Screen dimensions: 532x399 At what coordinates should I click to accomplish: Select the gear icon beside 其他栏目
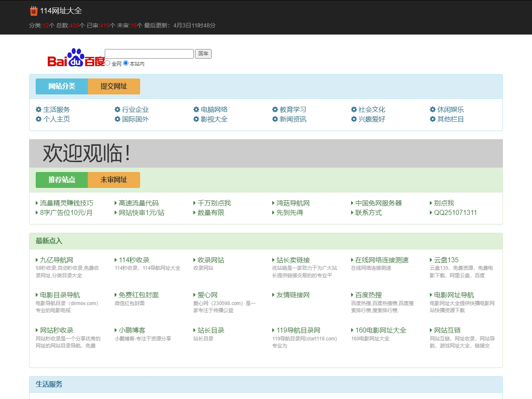(x=433, y=119)
